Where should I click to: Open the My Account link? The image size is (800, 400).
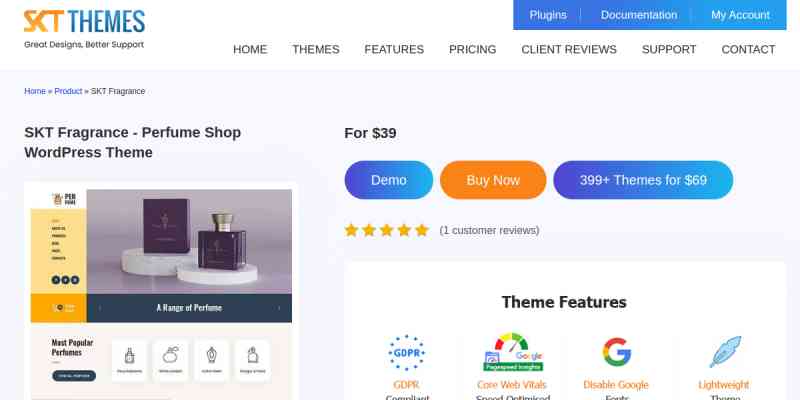click(x=740, y=15)
